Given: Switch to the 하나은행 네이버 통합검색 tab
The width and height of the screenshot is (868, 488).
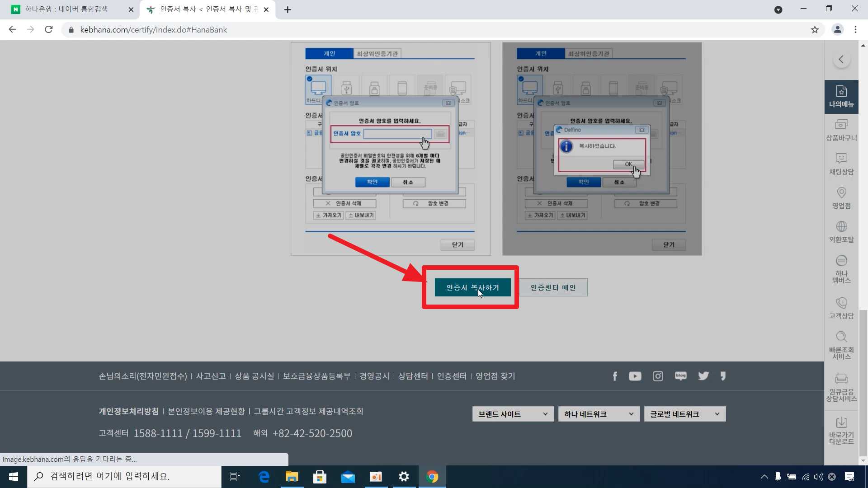Looking at the screenshot, I should coord(68,9).
